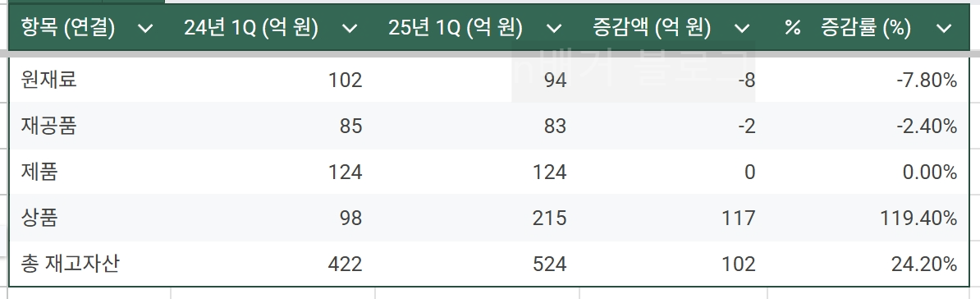980x299 pixels.
Task: Click the 422 value in 총 재고자산 row
Action: (x=345, y=264)
